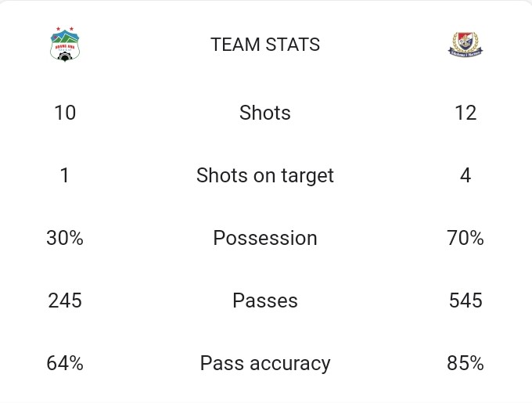Click the right team's 12 shots value
Screen dimensions: 532x403
click(465, 113)
